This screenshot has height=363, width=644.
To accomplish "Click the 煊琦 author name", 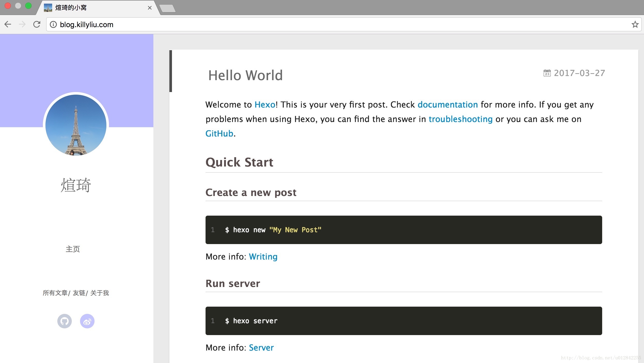I will click(76, 185).
